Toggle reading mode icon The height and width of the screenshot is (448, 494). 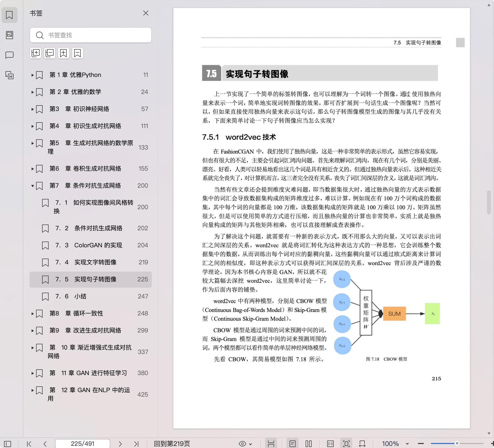(x=330, y=444)
